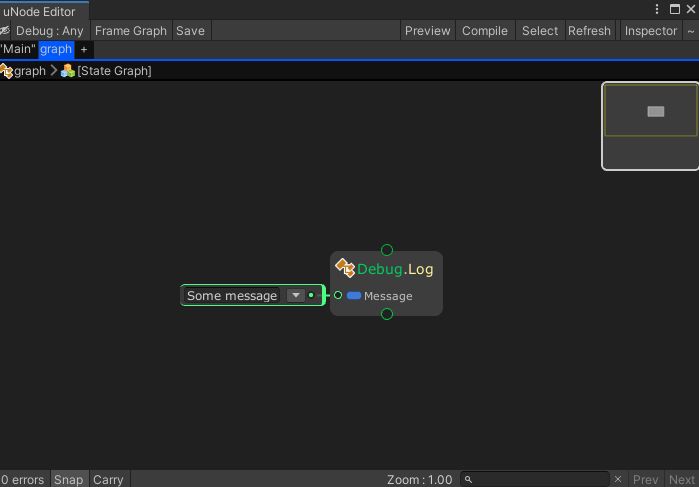The width and height of the screenshot is (699, 487).
Task: Save the graph
Action: pyautogui.click(x=190, y=31)
